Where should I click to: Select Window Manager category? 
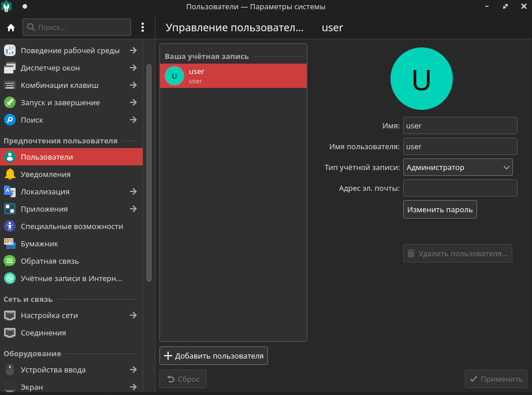(50, 68)
